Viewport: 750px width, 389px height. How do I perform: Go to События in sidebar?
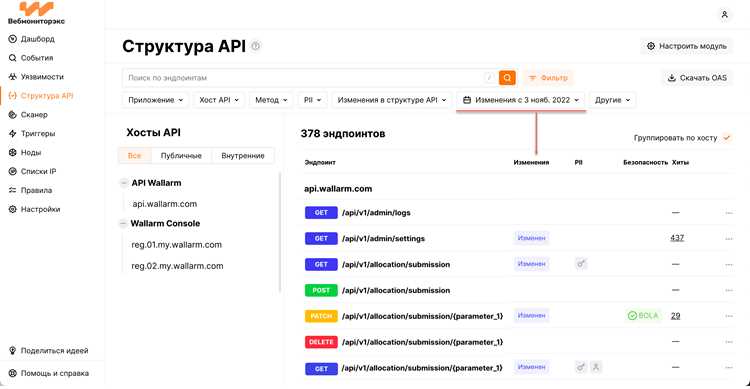(31, 58)
